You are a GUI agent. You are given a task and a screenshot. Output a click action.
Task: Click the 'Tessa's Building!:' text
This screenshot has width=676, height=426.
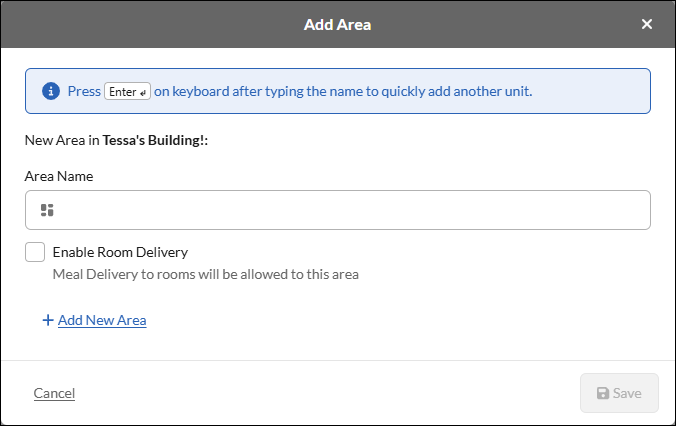click(155, 140)
